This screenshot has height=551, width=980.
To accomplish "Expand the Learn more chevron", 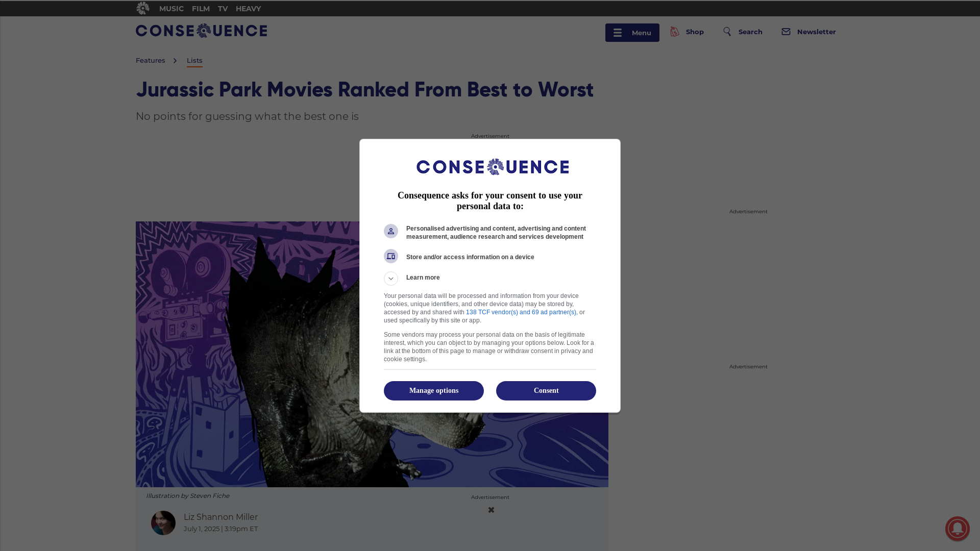I will [x=391, y=279].
